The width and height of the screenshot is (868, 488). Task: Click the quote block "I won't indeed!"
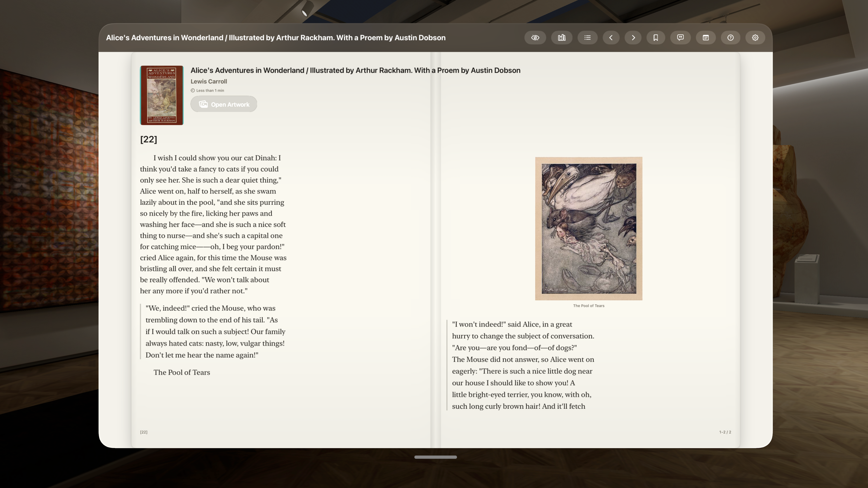point(521,365)
